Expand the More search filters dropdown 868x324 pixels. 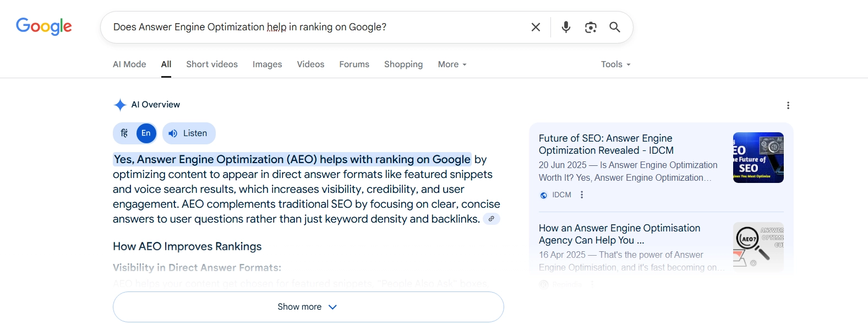(x=452, y=64)
